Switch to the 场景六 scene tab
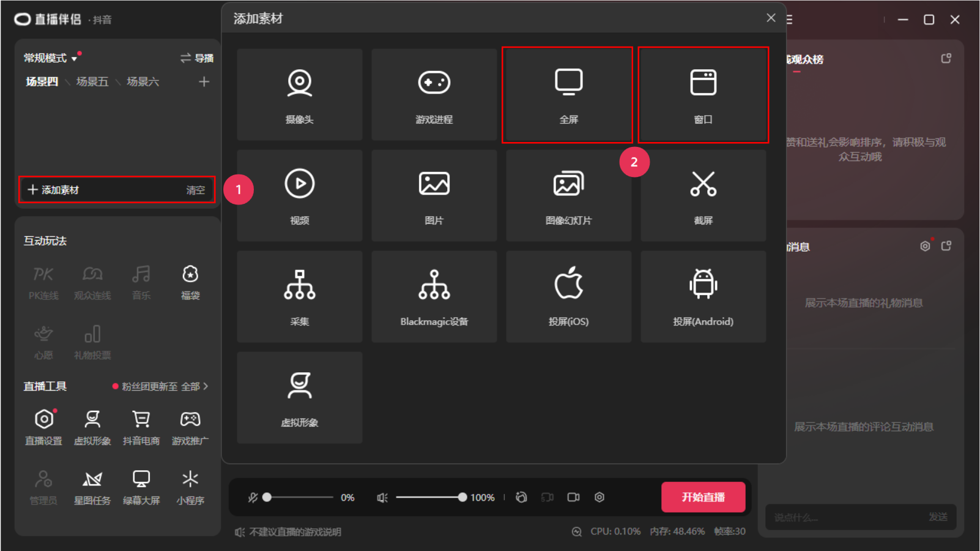The height and width of the screenshot is (551, 980). tap(143, 81)
